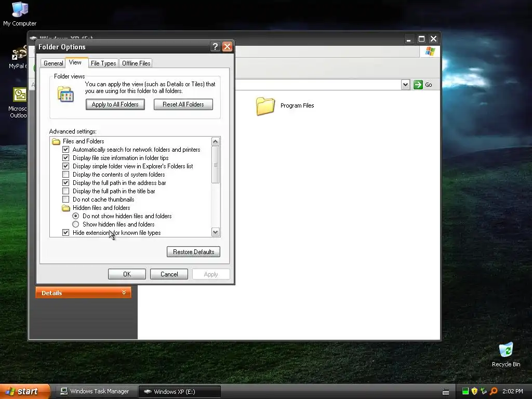The width and height of the screenshot is (532, 399).
Task: Uncheck Automatically search for network folders and printers
Action: coord(66,150)
